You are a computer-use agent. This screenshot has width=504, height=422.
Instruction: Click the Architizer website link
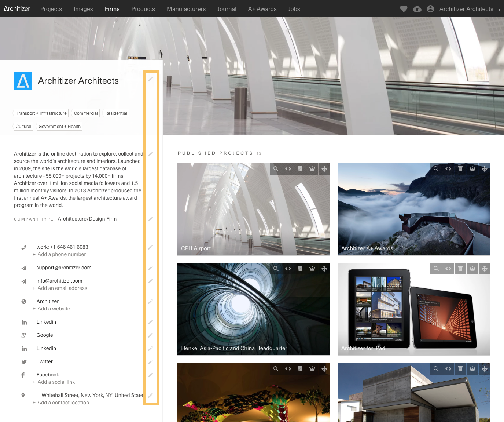coord(48,302)
